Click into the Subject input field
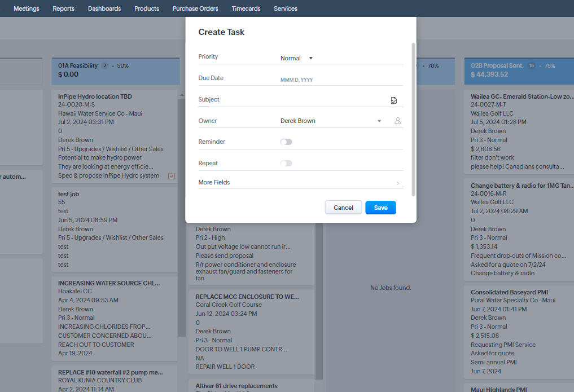 pyautogui.click(x=333, y=100)
